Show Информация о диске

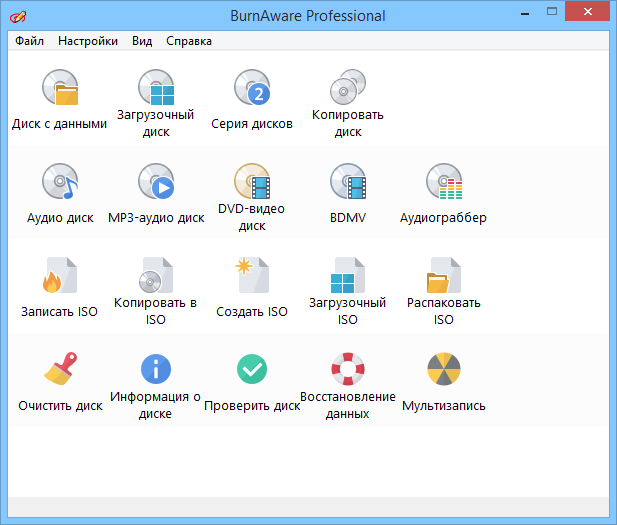[x=156, y=371]
